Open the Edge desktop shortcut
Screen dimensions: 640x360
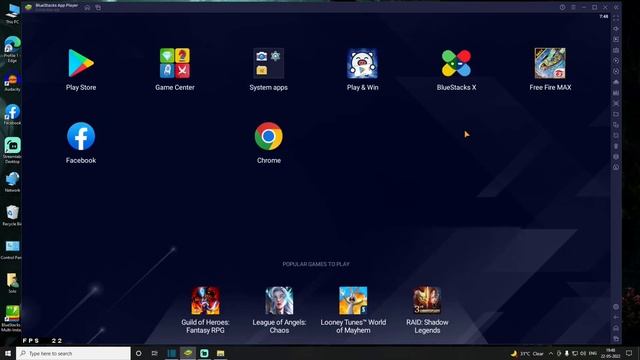[12, 49]
